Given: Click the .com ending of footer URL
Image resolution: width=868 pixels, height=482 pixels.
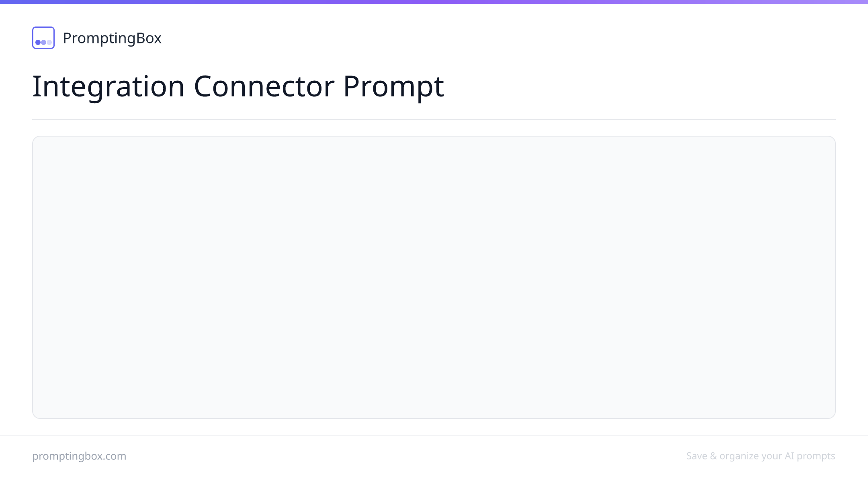Looking at the screenshot, I should pos(115,456).
